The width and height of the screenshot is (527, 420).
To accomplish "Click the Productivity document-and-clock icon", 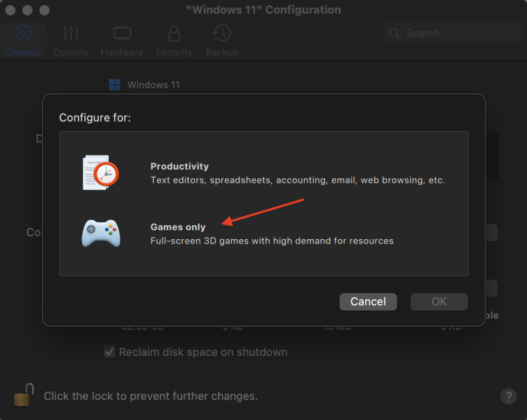I will point(100,172).
